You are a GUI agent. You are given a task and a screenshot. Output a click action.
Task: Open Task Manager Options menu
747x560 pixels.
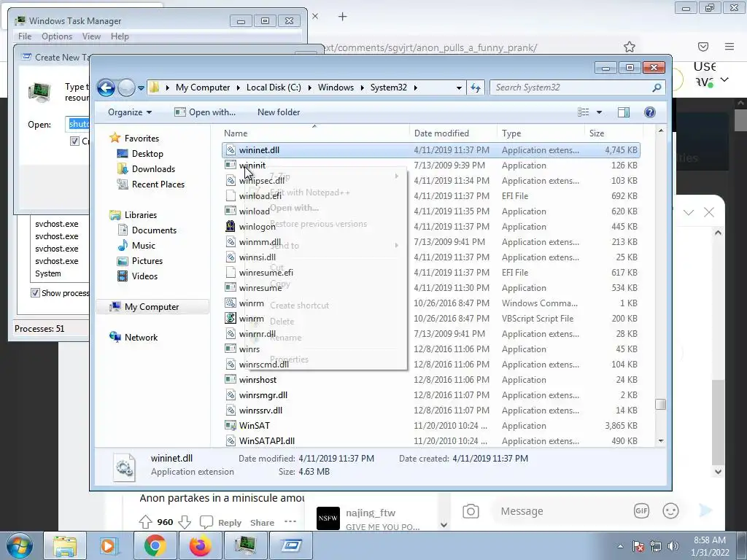point(57,36)
